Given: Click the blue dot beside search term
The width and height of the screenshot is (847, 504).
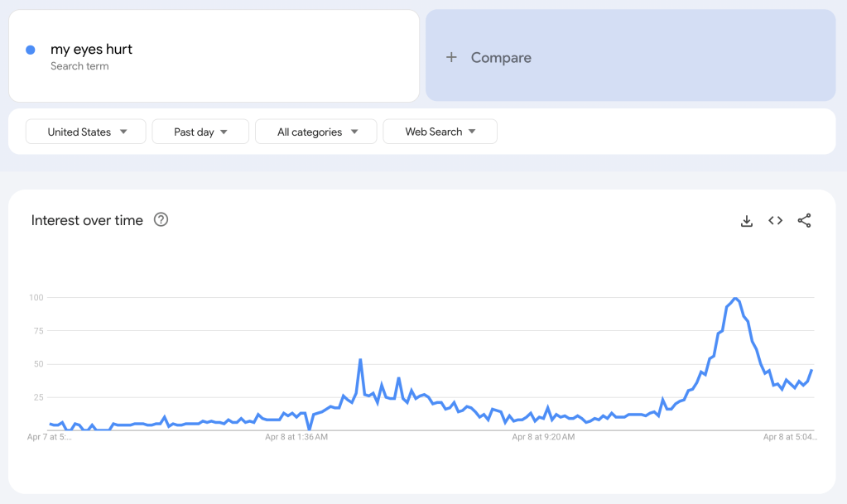Looking at the screenshot, I should click(x=31, y=50).
